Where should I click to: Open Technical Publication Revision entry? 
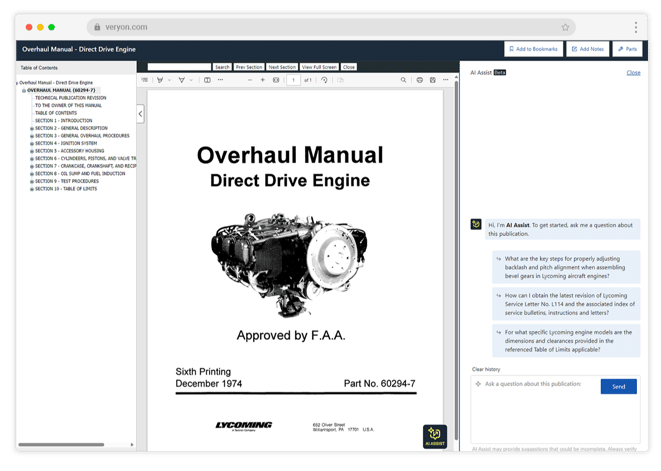point(70,98)
